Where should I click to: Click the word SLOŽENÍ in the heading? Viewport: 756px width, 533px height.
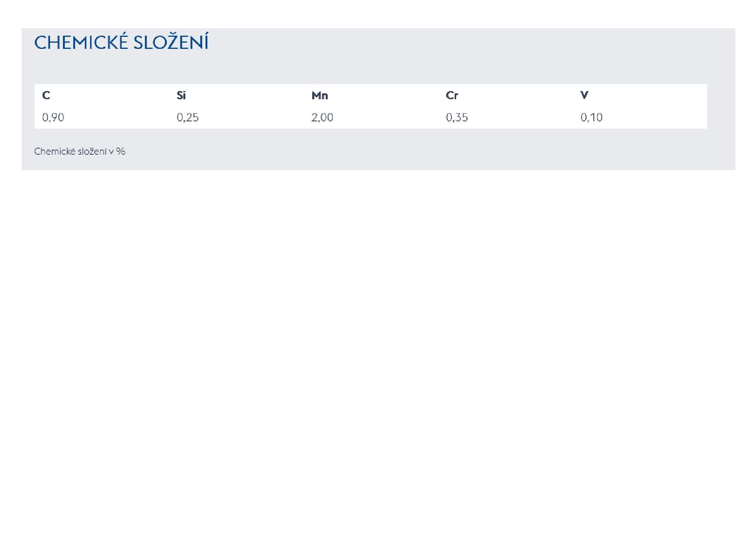point(171,43)
